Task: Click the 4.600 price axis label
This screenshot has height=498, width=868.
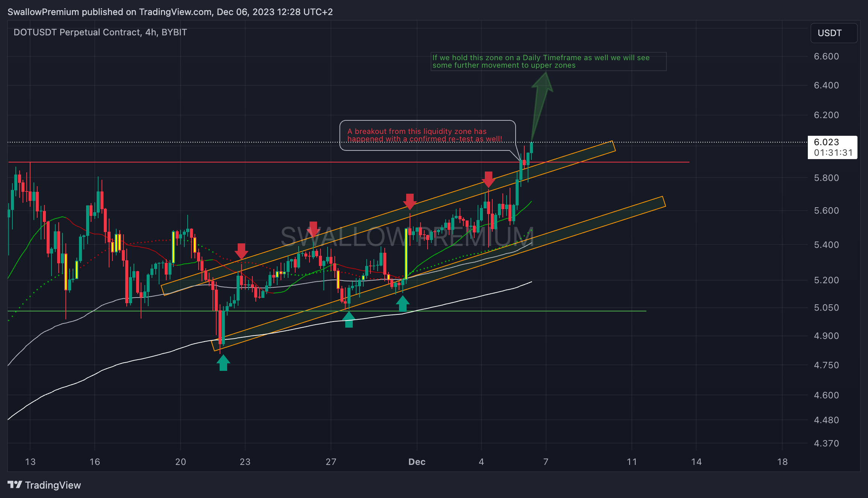Action: (x=826, y=395)
